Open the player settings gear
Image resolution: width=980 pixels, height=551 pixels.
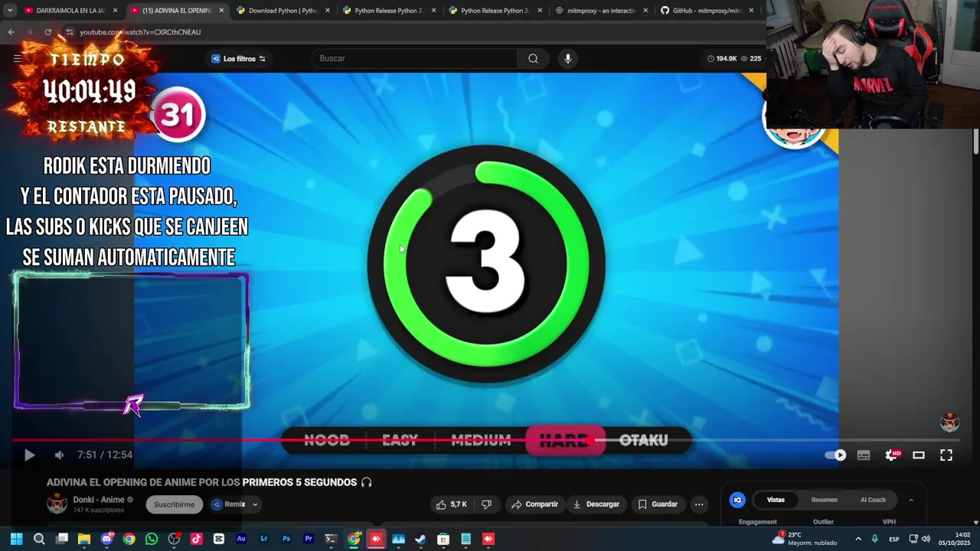coord(892,455)
